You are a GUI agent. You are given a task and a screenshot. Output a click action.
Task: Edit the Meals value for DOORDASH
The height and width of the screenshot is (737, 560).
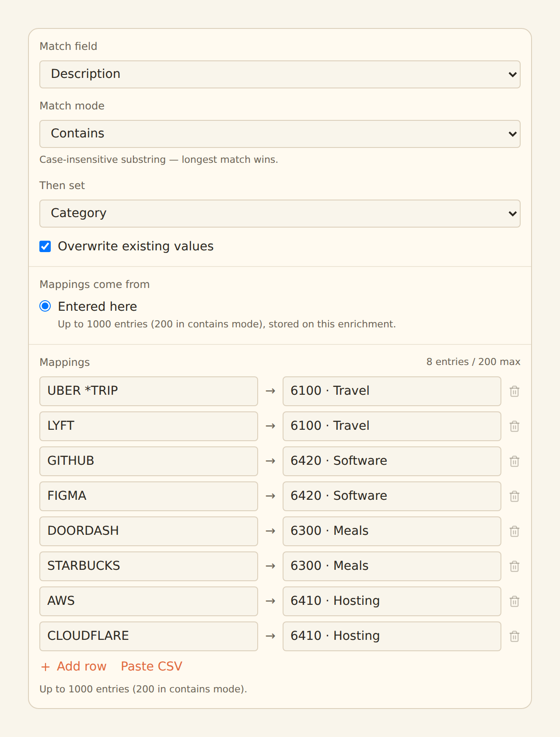coord(392,531)
